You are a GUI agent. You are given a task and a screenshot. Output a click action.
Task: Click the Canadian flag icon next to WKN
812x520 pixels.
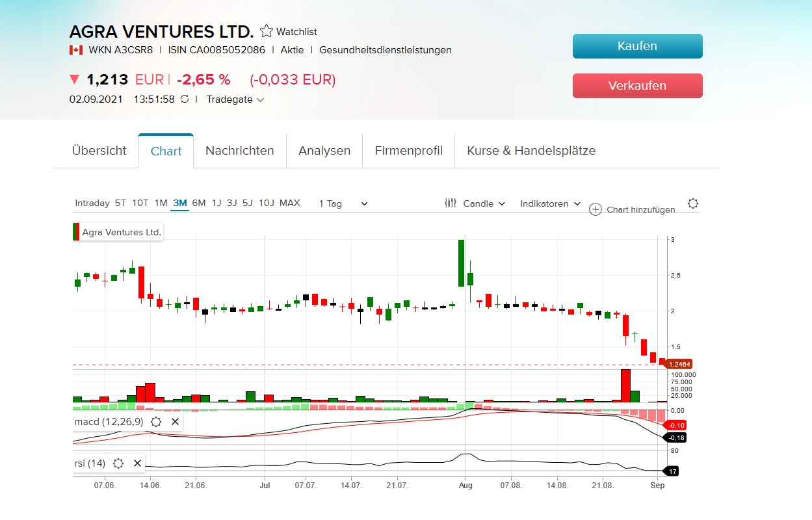(76, 49)
